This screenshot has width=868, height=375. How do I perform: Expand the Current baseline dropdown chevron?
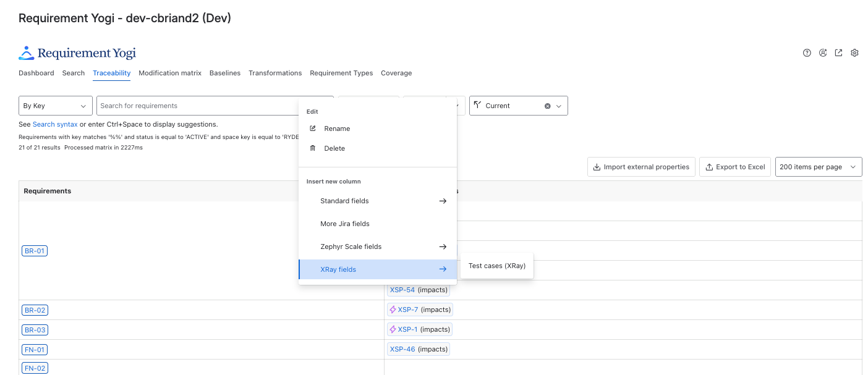tap(559, 106)
